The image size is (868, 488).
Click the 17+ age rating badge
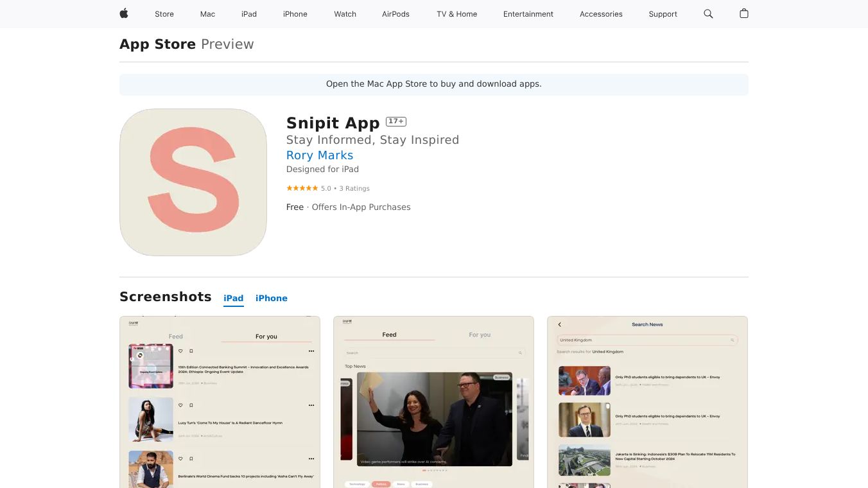tap(396, 121)
